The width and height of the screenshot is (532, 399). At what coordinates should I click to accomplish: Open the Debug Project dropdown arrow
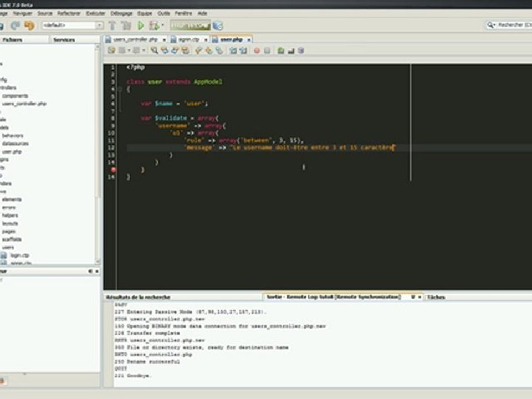pyautogui.click(x=162, y=25)
